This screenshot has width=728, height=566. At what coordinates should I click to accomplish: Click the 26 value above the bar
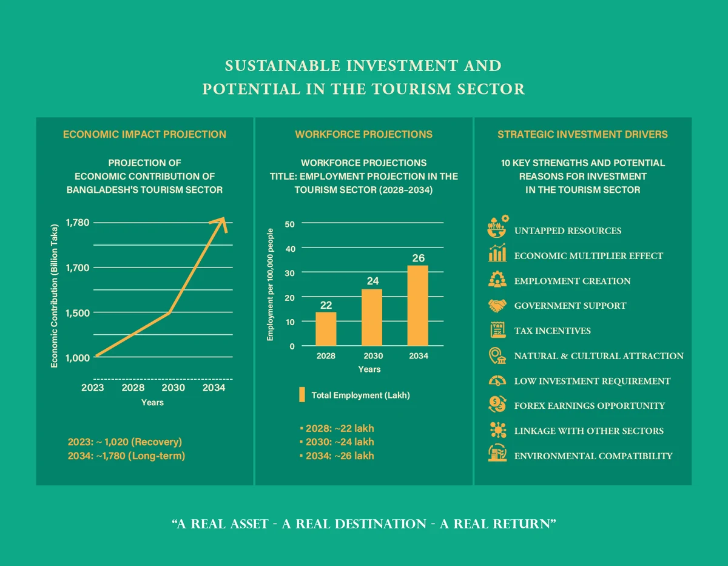tap(419, 258)
